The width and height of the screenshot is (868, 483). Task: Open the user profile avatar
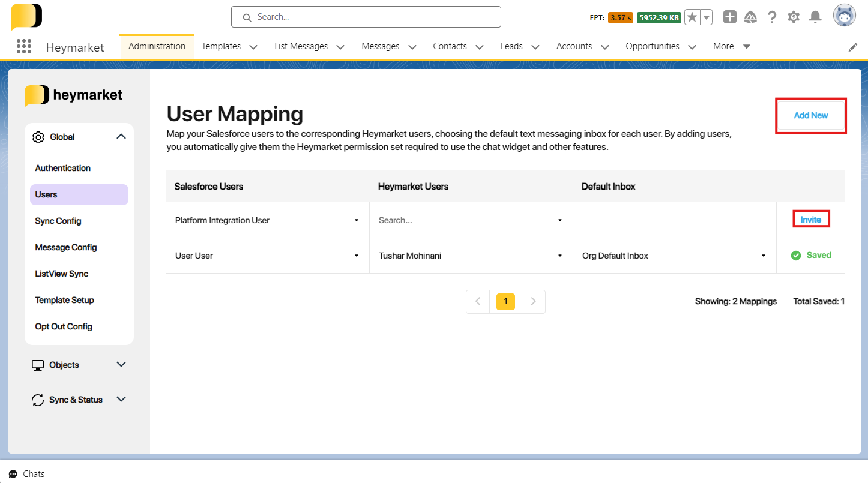pos(845,16)
